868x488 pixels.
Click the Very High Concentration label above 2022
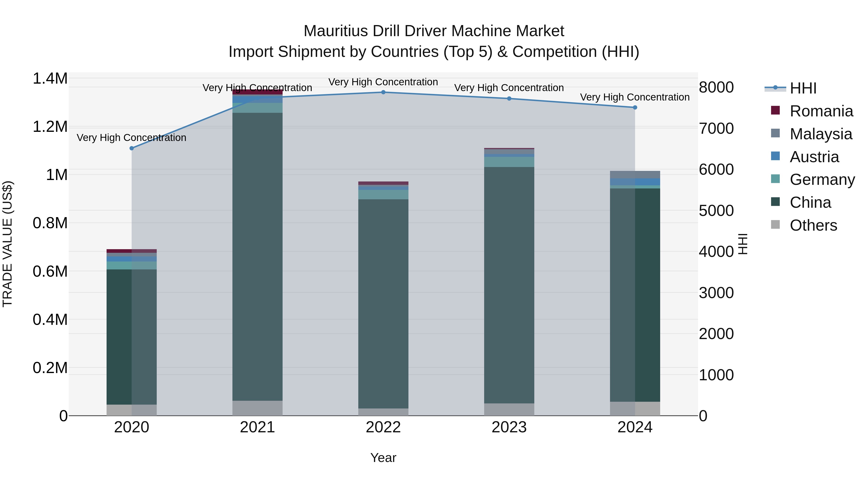coord(383,82)
